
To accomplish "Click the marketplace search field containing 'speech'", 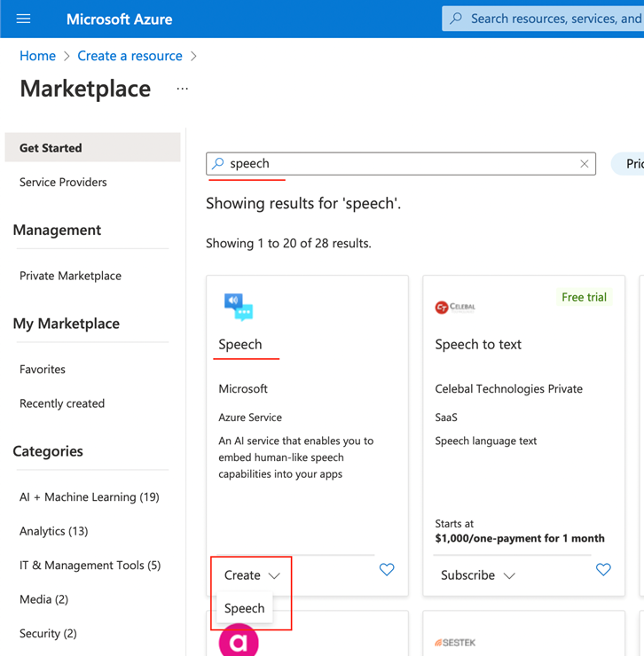I will [401, 164].
